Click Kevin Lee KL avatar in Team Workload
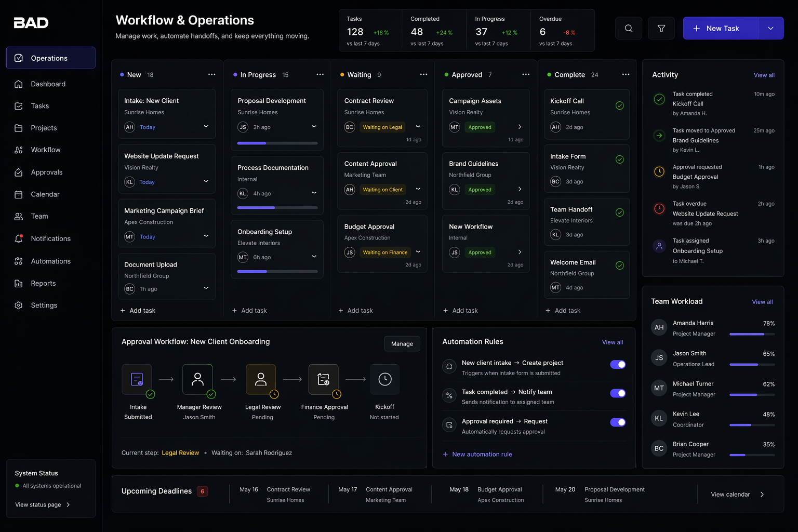798x532 pixels. 659,418
